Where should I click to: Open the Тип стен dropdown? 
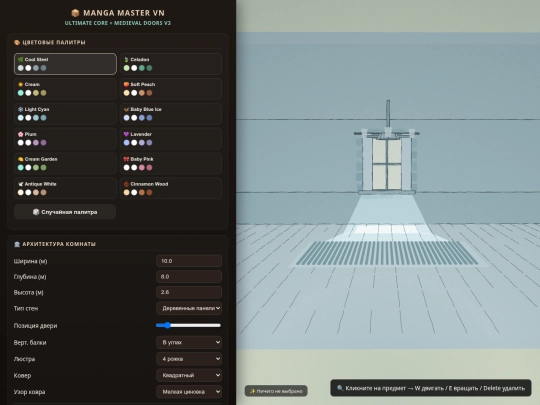coord(189,308)
